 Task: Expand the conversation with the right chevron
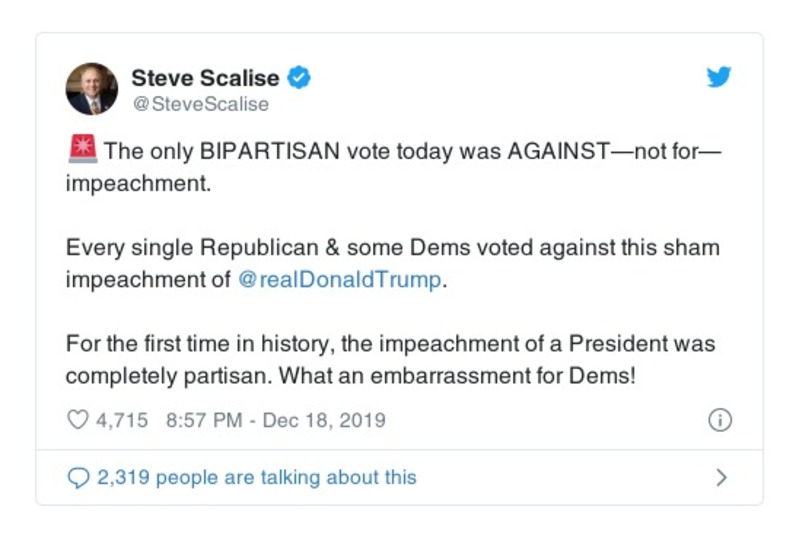721,478
